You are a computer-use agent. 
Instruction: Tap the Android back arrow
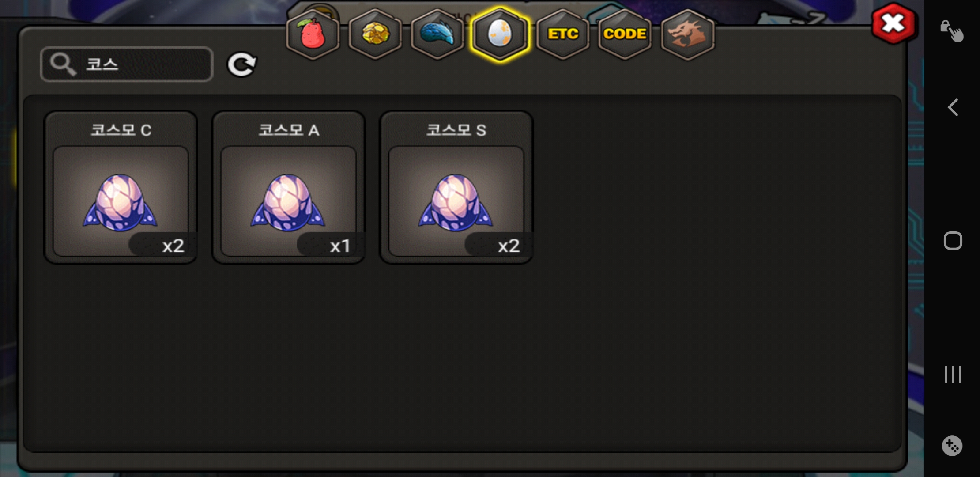coord(953,107)
